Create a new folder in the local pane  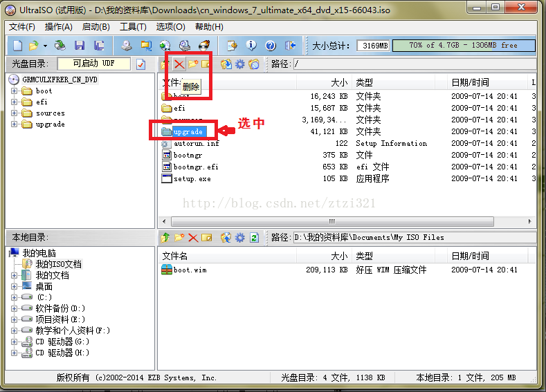tap(179, 238)
